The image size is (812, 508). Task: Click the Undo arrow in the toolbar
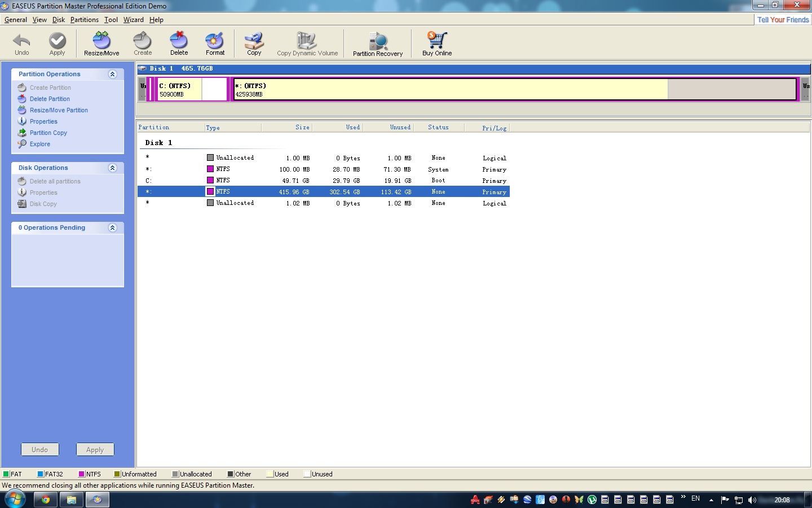pyautogui.click(x=21, y=41)
